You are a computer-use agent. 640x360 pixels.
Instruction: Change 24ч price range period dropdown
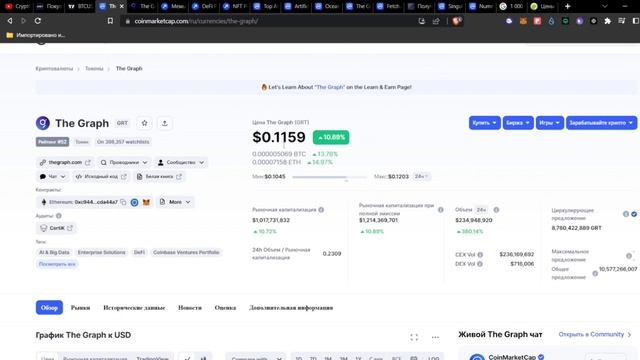(x=422, y=177)
